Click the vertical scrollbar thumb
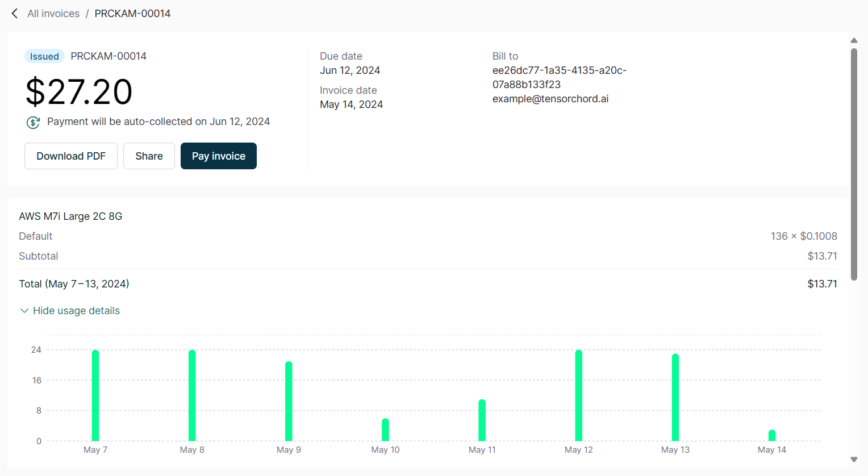Image resolution: width=868 pixels, height=476 pixels. click(854, 165)
